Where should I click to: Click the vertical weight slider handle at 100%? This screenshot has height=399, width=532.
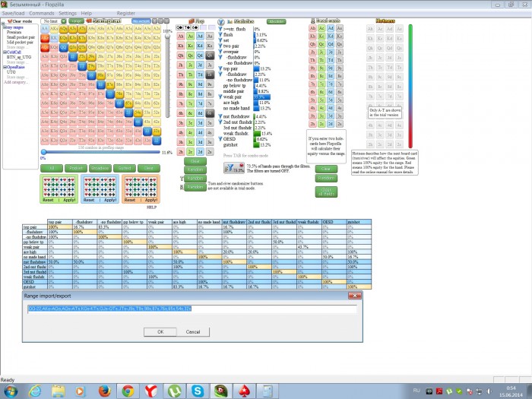click(x=168, y=36)
